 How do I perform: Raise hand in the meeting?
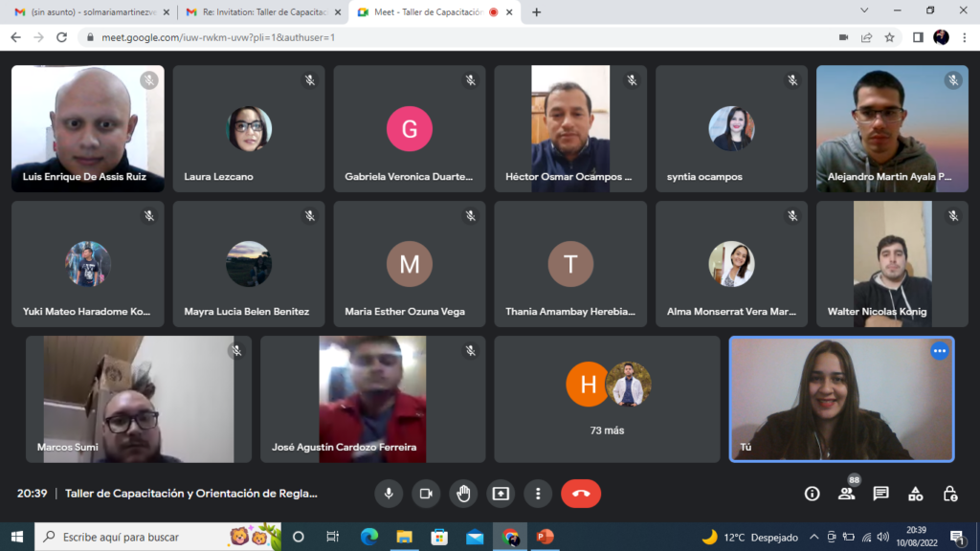pyautogui.click(x=463, y=494)
